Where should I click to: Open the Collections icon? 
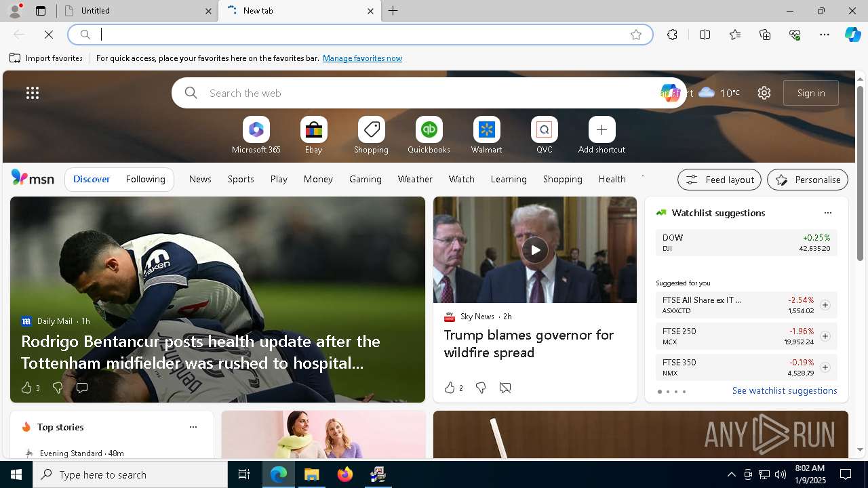pos(765,35)
